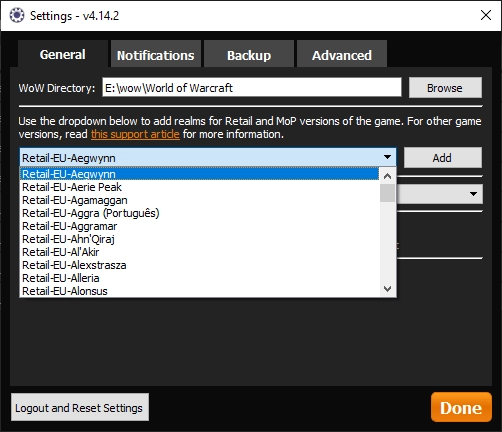
Task: Select the General tab
Action: coord(63,54)
